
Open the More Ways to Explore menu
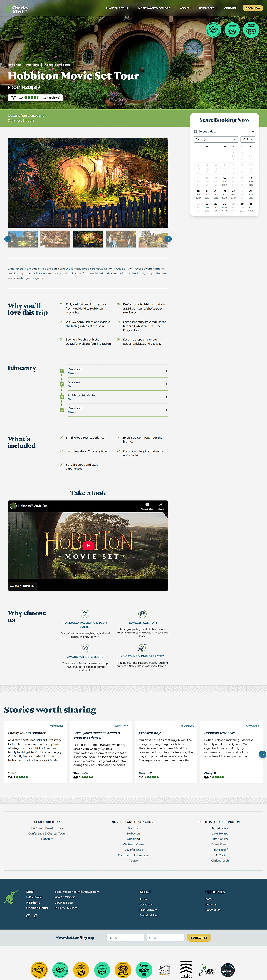(155, 8)
